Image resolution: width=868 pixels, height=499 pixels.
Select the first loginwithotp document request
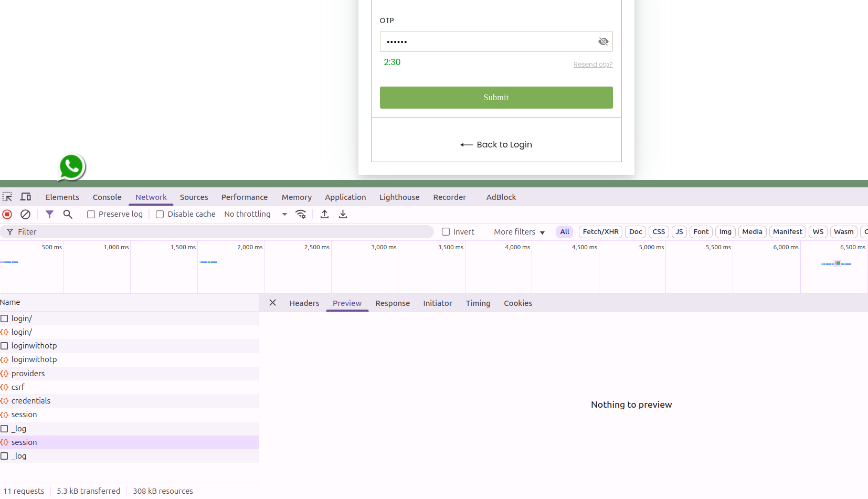coord(129,346)
